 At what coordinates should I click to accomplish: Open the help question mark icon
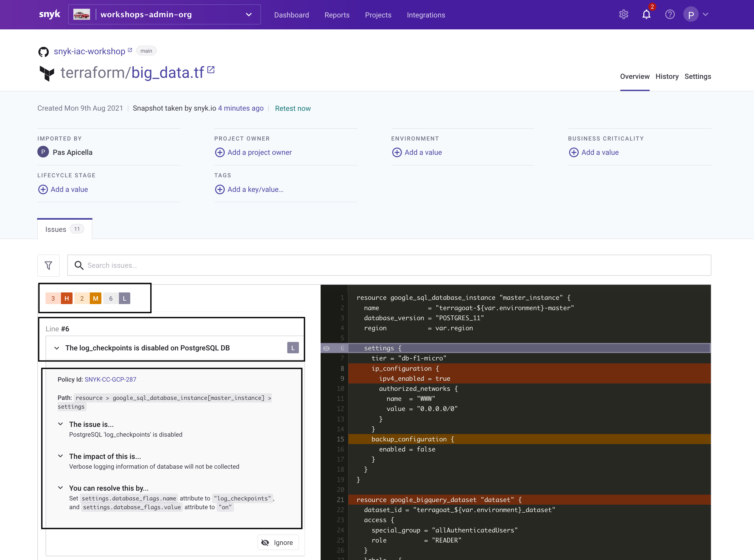coord(670,14)
